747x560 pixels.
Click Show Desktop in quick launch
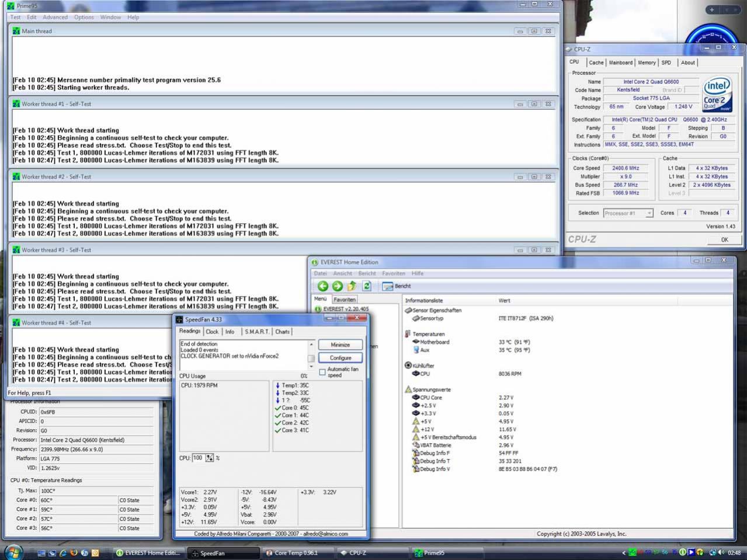point(41,552)
